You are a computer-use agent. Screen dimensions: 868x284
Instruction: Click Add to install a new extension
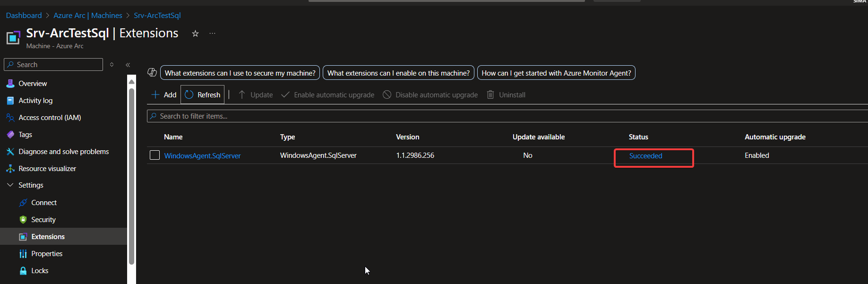(164, 95)
